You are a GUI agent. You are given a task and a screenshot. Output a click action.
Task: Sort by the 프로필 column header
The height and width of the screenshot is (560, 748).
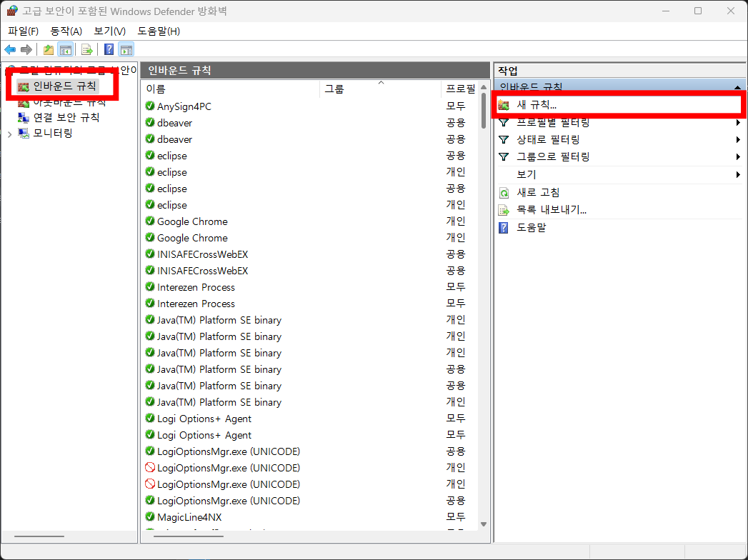coord(460,89)
